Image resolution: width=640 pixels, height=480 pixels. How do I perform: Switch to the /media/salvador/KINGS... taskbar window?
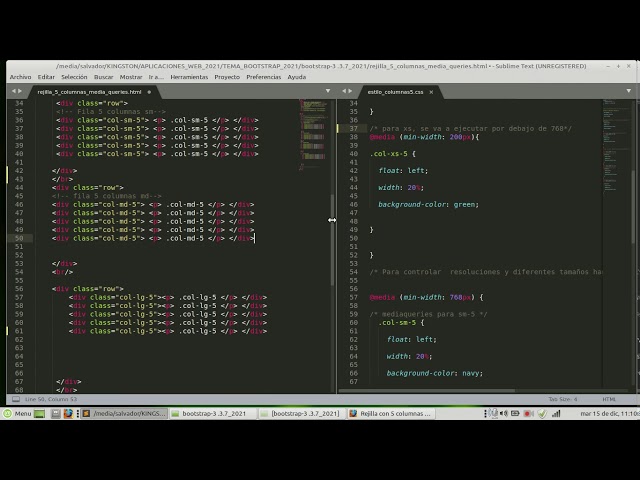click(x=124, y=413)
